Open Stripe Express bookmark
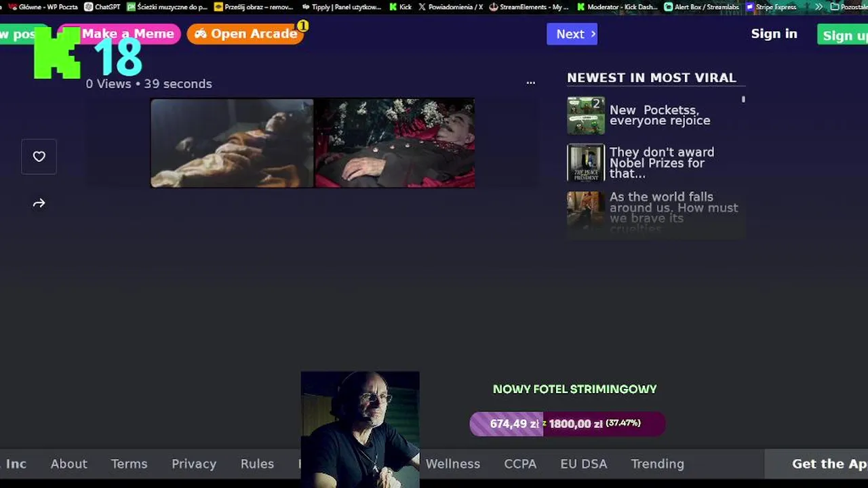 coord(771,7)
